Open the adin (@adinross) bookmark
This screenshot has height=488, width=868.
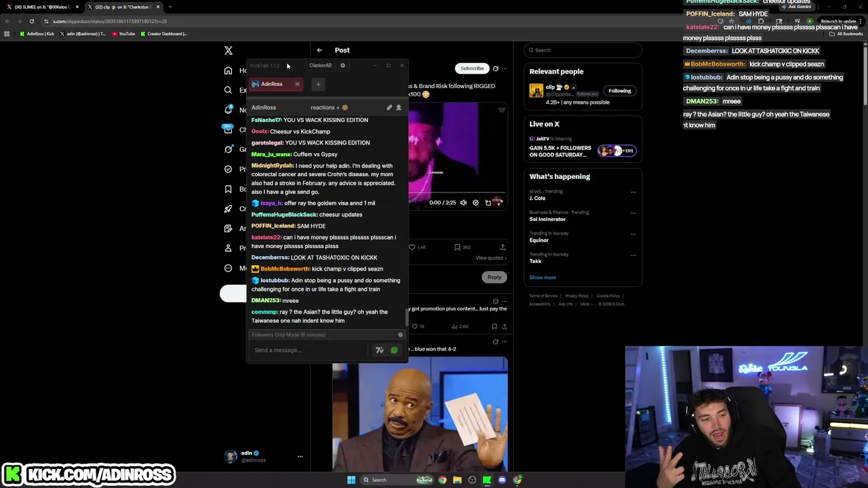83,34
